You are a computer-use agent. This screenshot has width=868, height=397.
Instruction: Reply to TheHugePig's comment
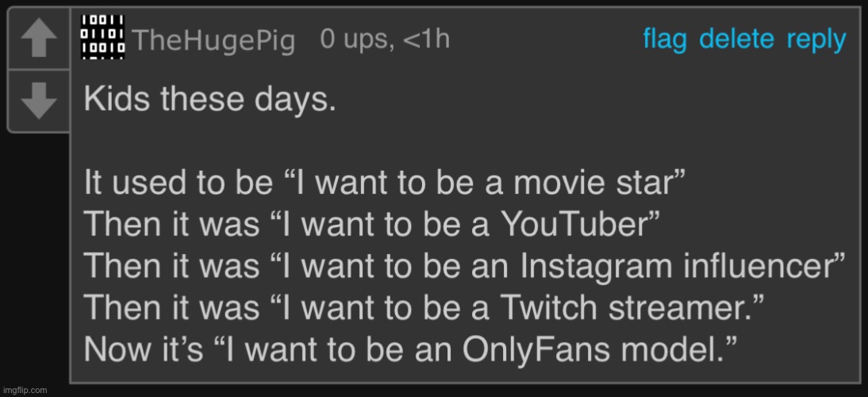point(816,40)
